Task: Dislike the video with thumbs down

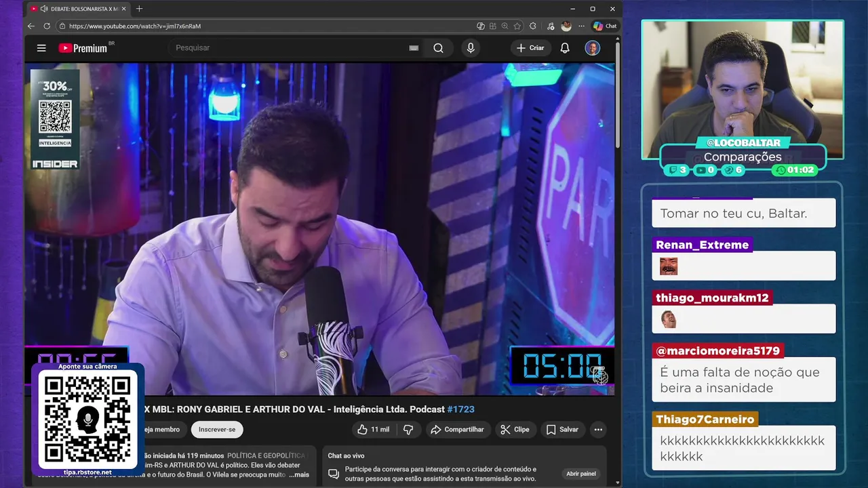Action: point(408,430)
